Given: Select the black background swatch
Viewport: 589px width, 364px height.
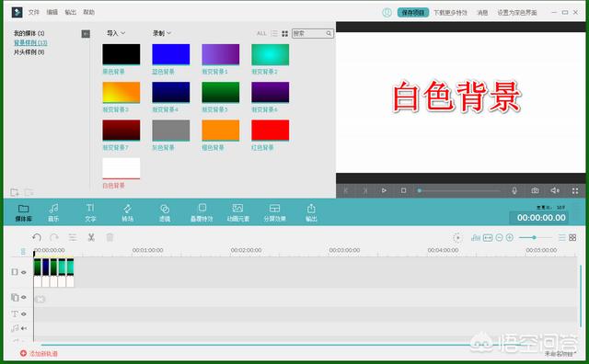Looking at the screenshot, I should click(x=121, y=54).
